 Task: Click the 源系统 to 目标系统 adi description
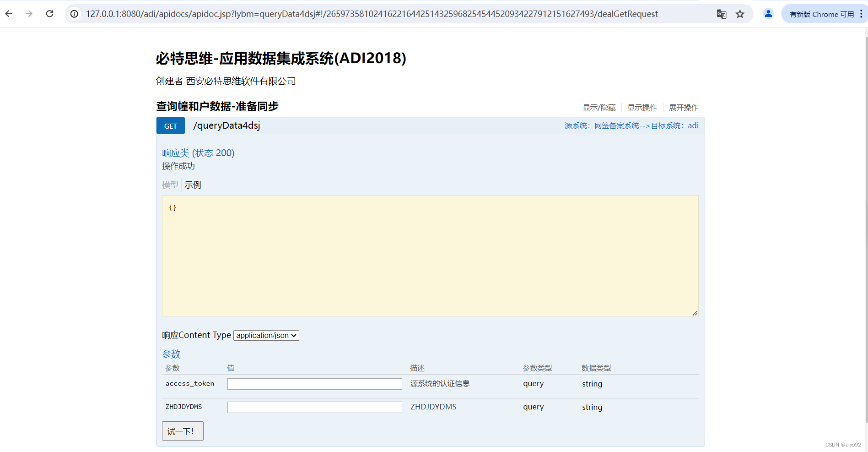631,126
